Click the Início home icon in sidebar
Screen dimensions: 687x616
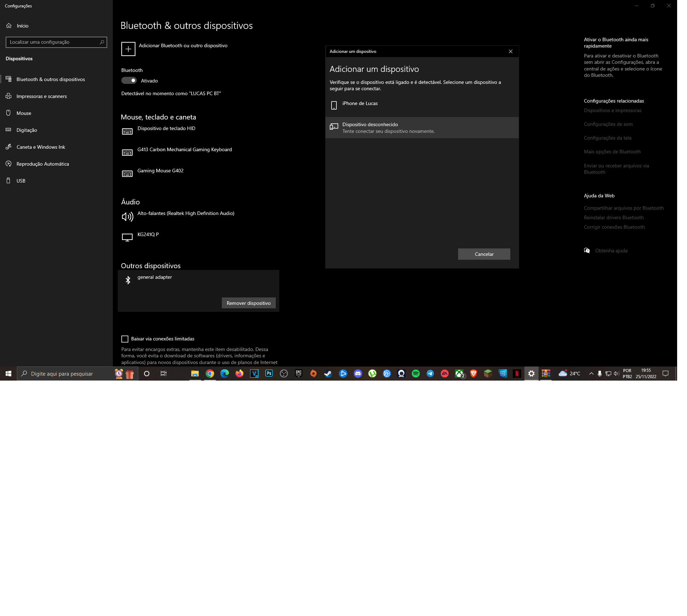coord(9,25)
